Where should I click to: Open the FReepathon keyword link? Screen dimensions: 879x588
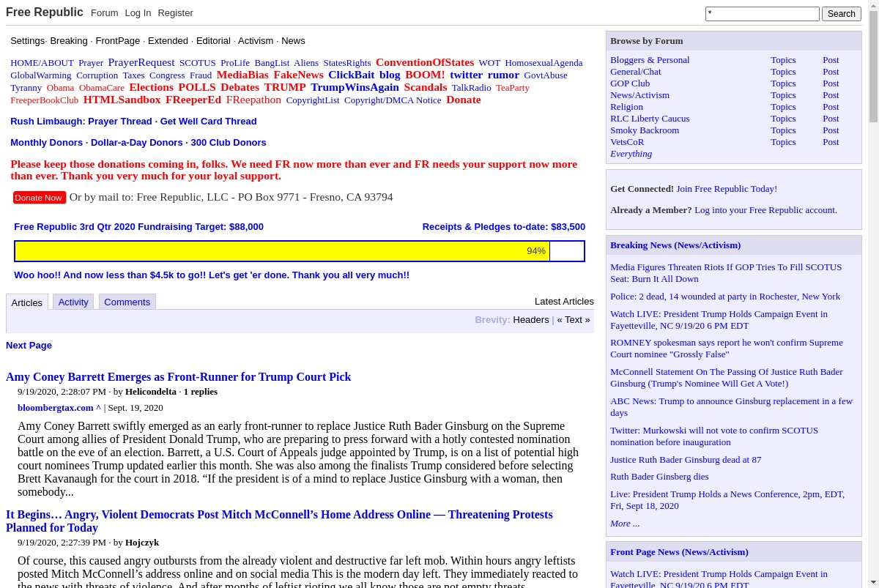coord(253,100)
